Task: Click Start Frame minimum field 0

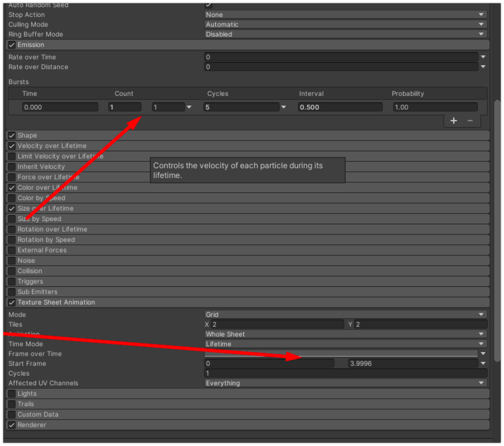Action: click(x=269, y=364)
